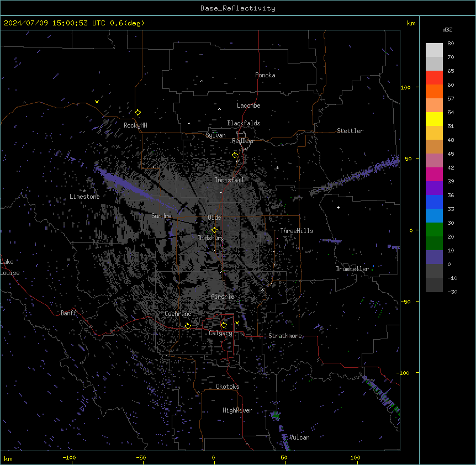Select the yellow diamond marker south of RedDeer

point(235,155)
